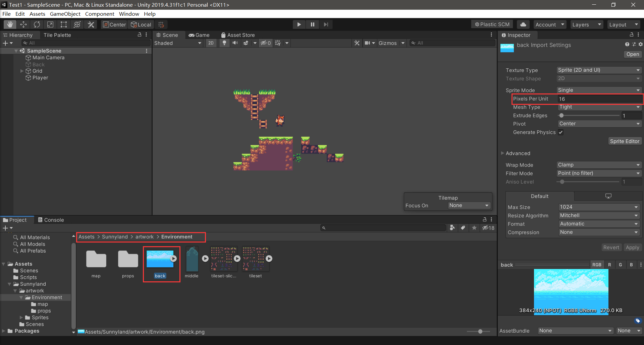
Task: Toggle hidden objects visibility in Scene
Action: [x=266, y=43]
